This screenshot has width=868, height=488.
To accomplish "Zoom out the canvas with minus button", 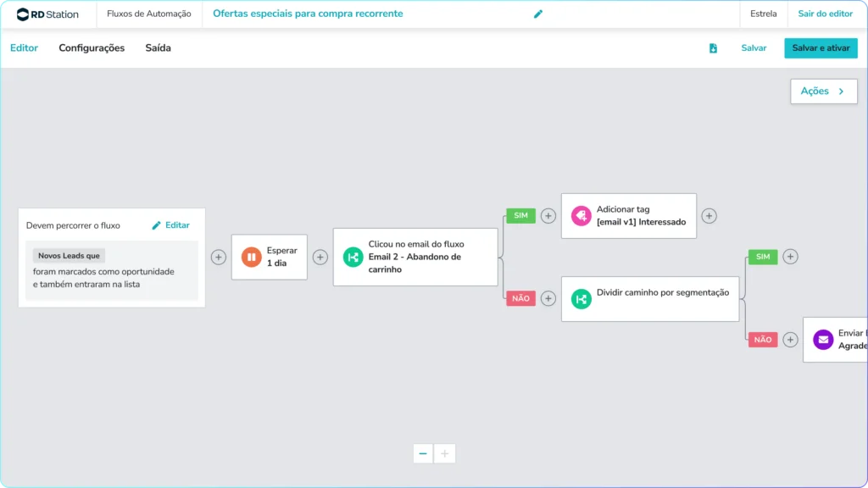I will click(x=423, y=454).
